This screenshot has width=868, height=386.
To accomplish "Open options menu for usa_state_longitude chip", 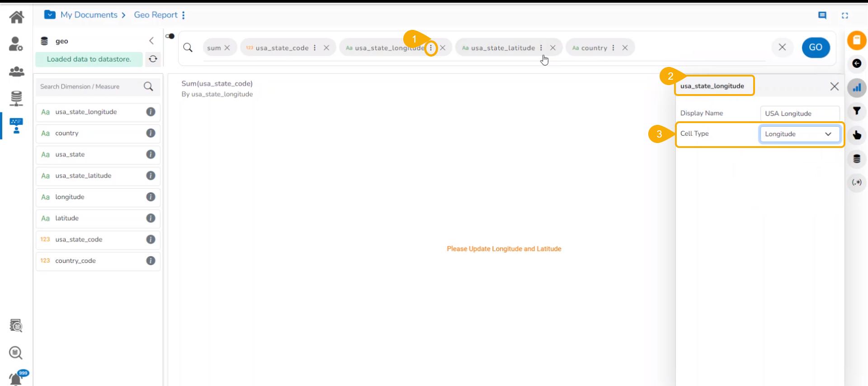I will click(x=431, y=48).
